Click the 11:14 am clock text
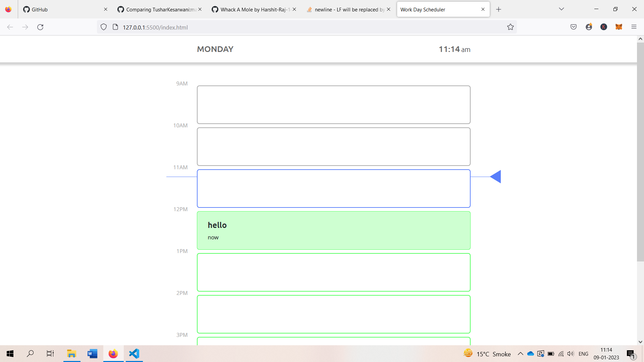 (454, 49)
